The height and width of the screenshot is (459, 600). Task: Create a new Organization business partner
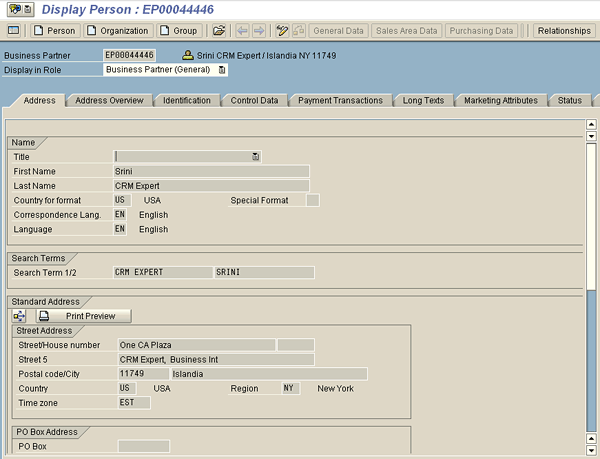point(117,31)
